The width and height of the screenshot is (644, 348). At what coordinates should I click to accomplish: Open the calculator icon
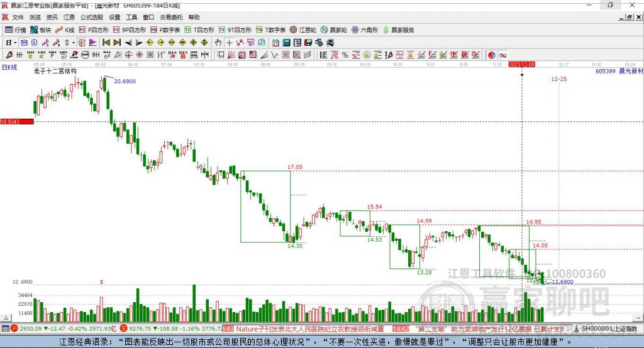[x=286, y=43]
